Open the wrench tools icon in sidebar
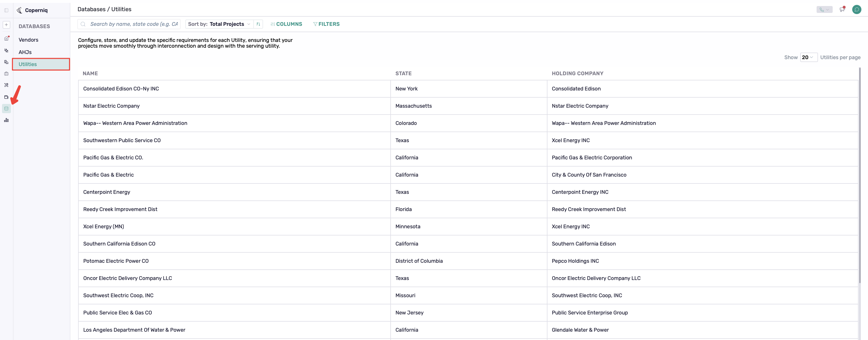This screenshot has height=340, width=868. [x=6, y=85]
